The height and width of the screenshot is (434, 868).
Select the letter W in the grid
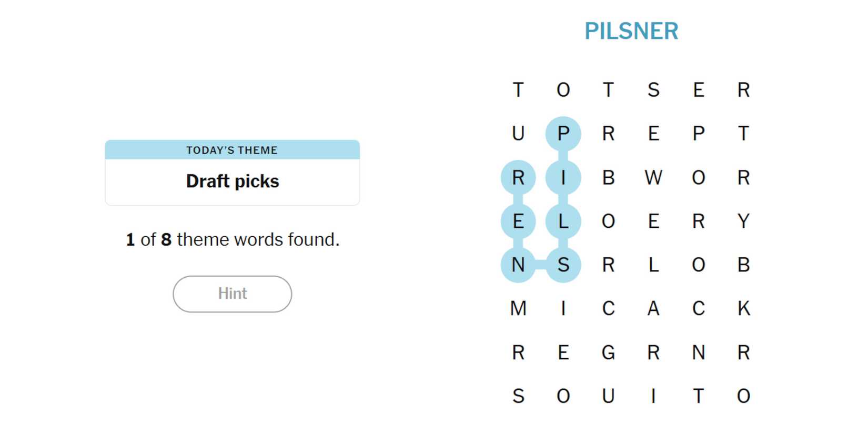pos(653,178)
